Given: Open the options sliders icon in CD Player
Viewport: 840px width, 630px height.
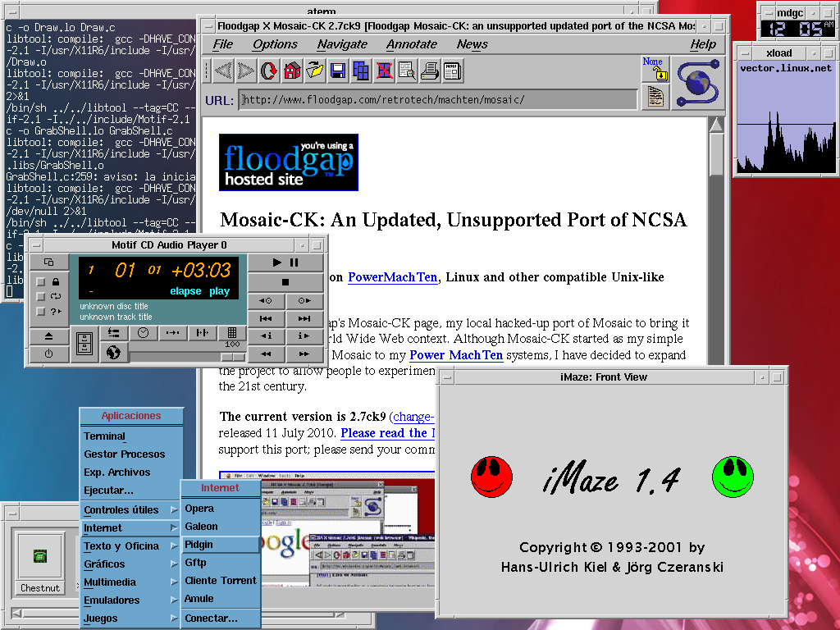Looking at the screenshot, I should (x=113, y=333).
